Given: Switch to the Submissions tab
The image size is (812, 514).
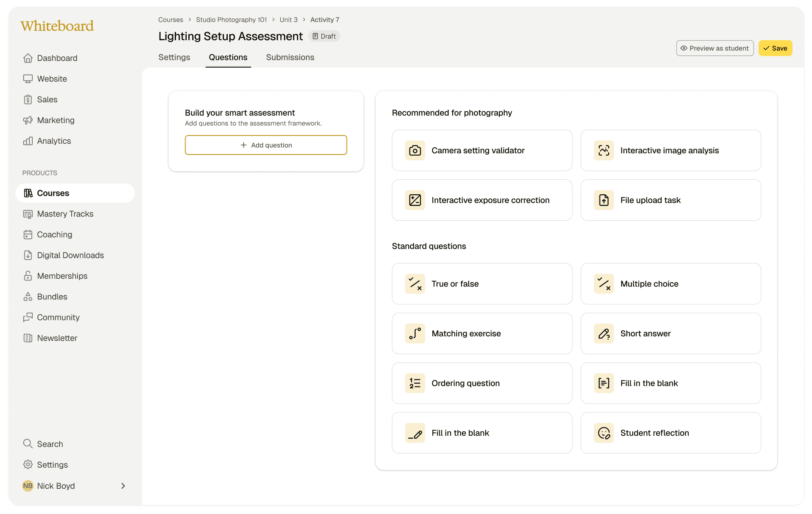Looking at the screenshot, I should (x=290, y=57).
